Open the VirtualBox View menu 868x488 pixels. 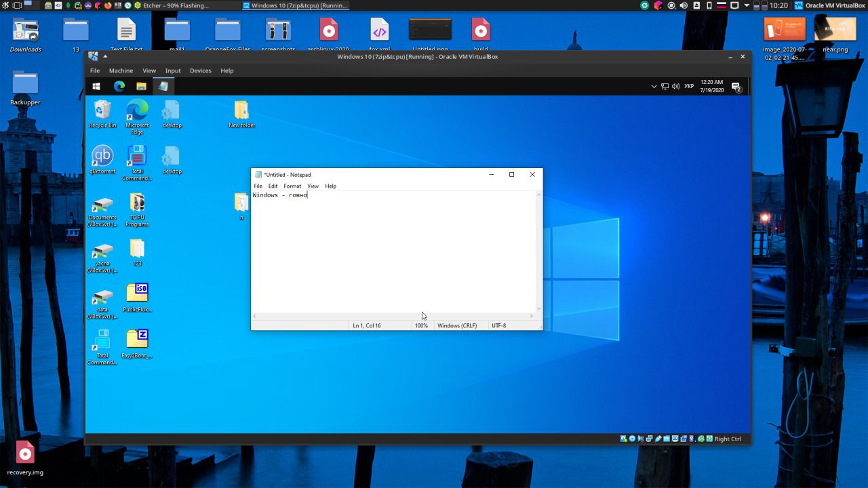coord(149,70)
